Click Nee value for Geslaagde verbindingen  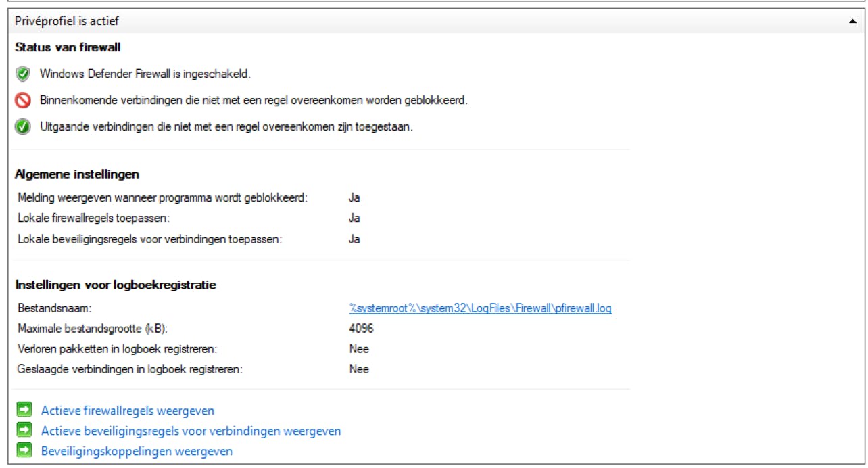click(359, 369)
